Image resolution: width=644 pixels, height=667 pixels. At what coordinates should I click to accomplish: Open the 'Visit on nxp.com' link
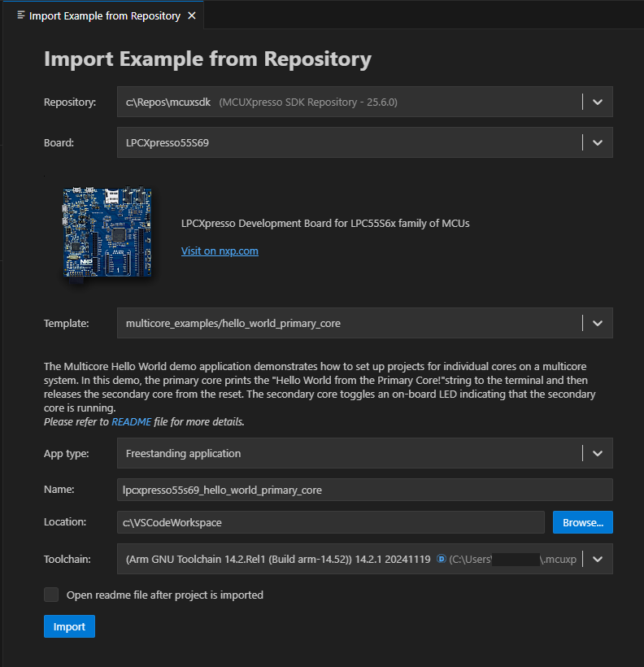(x=218, y=251)
